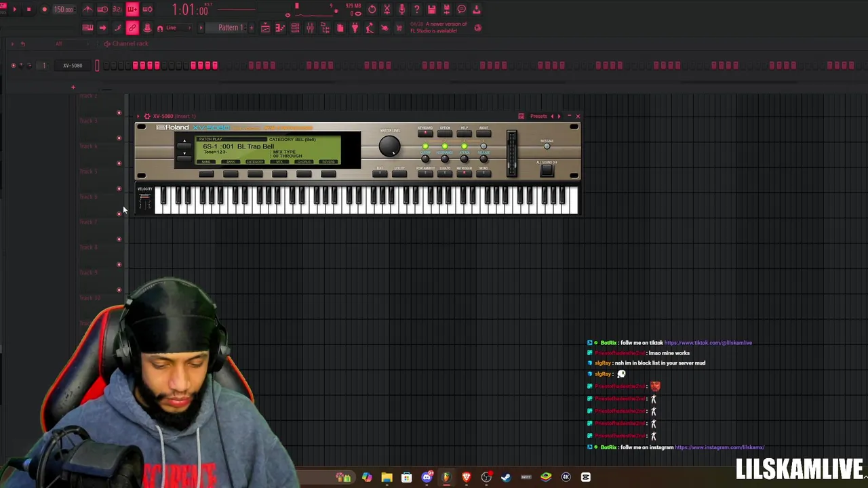
Task: Click the FL Studio play button
Action: 14,9
